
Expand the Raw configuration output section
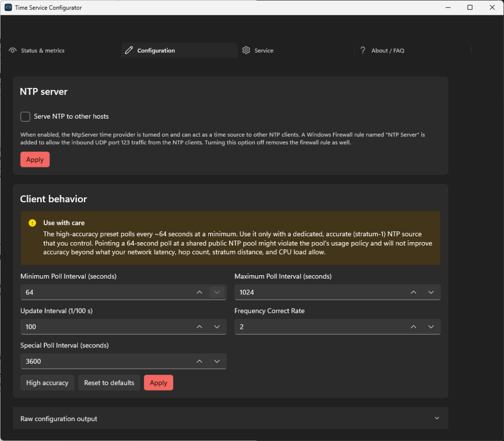pyautogui.click(x=437, y=418)
